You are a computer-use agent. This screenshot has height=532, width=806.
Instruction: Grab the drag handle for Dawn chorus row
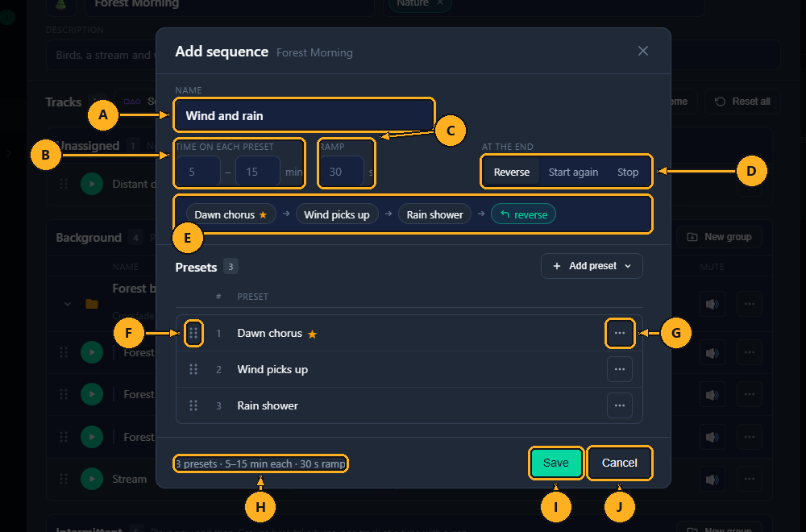(x=193, y=333)
